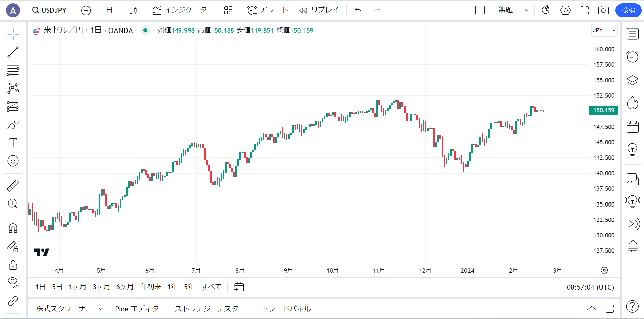The image size is (644, 319).
Task: Set range to 5年
Action: click(x=190, y=287)
